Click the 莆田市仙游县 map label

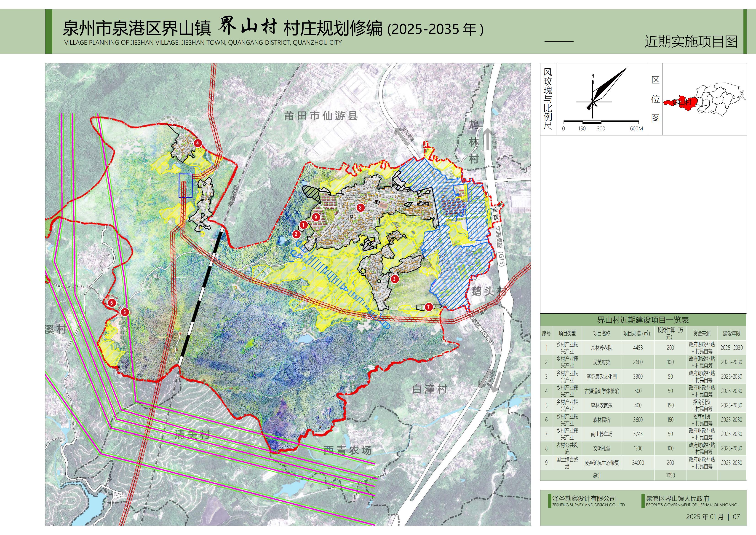click(x=321, y=116)
